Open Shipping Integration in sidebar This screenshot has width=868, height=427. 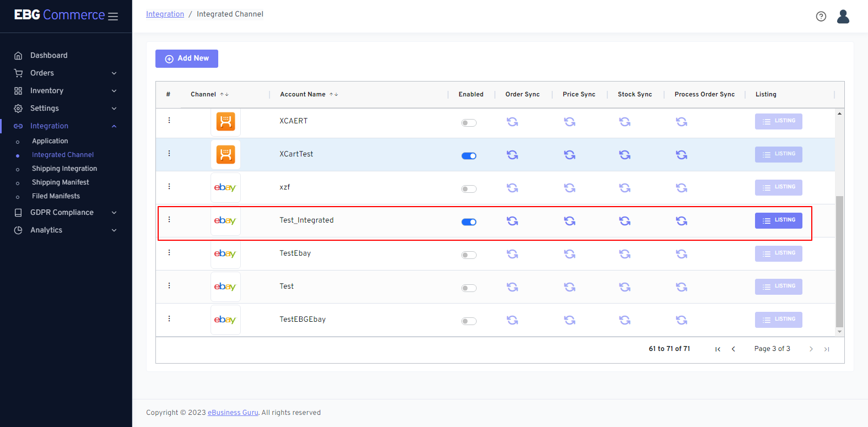(x=64, y=169)
